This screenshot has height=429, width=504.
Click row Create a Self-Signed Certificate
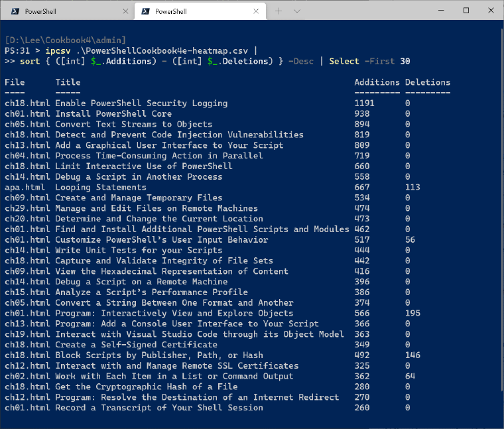227,345
